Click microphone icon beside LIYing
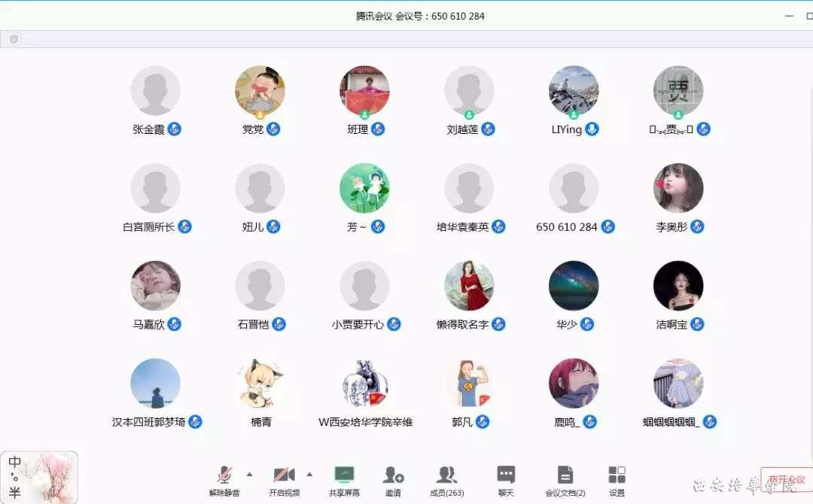Screen dimensions: 813x504 click(x=592, y=129)
